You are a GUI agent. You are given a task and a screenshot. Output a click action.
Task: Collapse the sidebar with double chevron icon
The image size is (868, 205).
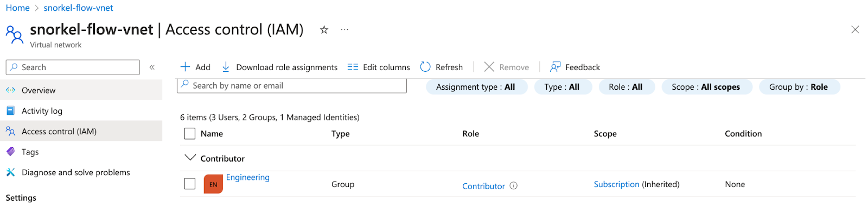pos(152,67)
